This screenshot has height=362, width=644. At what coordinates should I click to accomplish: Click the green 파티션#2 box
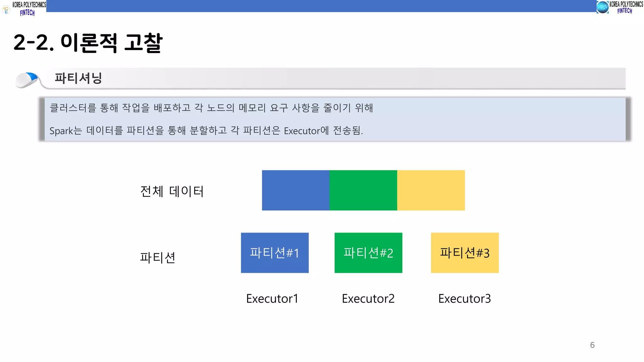click(368, 253)
